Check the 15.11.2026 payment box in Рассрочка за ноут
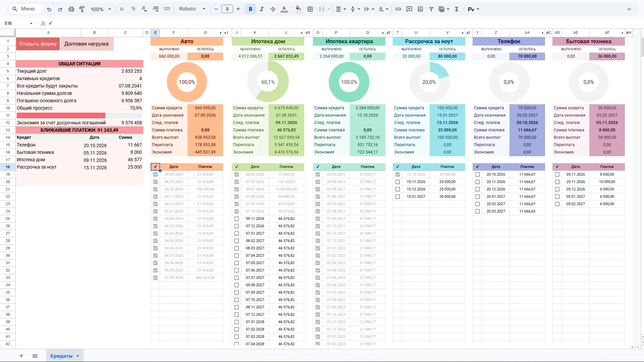644x362 pixels. click(x=397, y=182)
